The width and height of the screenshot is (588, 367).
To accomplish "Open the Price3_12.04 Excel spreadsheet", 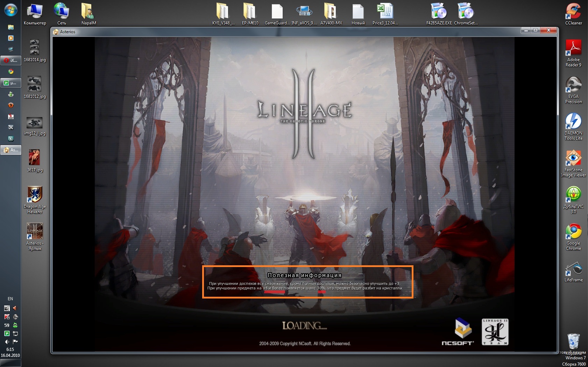I will 385,14.
